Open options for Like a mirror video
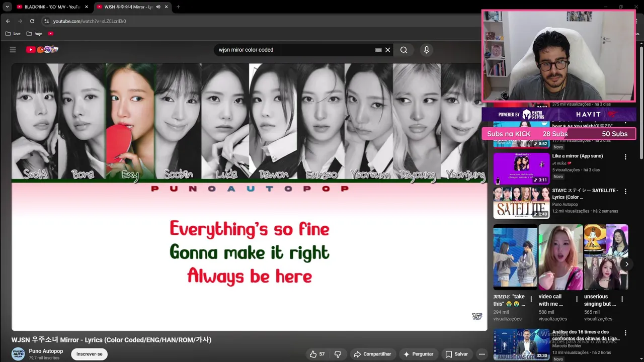 [x=625, y=157]
